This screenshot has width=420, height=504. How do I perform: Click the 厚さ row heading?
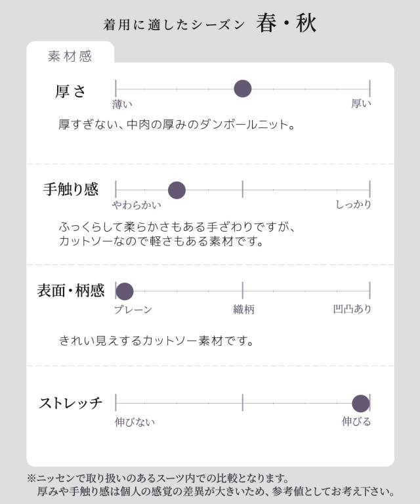point(71,91)
